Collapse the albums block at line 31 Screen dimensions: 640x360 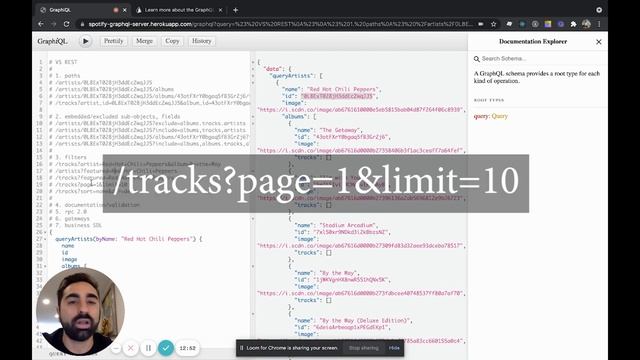45,266
